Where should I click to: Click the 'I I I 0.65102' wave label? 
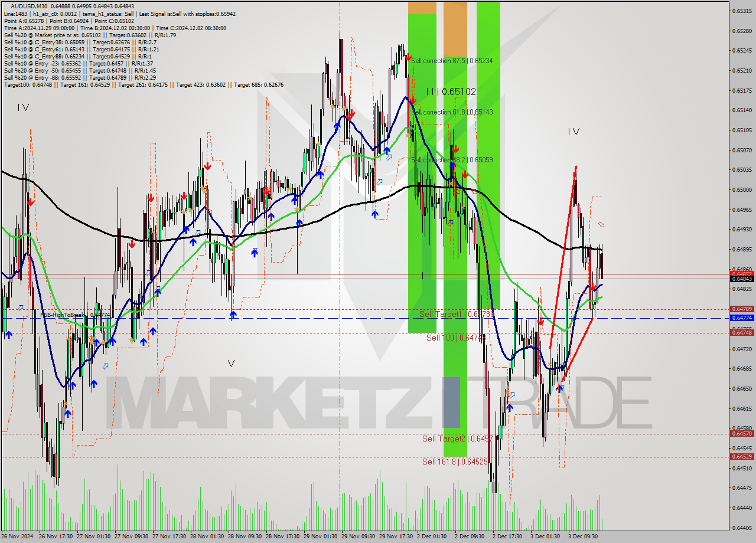pos(451,91)
